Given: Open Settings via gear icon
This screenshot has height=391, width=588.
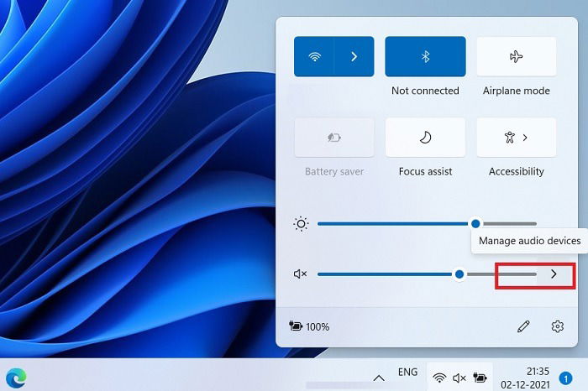Looking at the screenshot, I should click(x=557, y=326).
